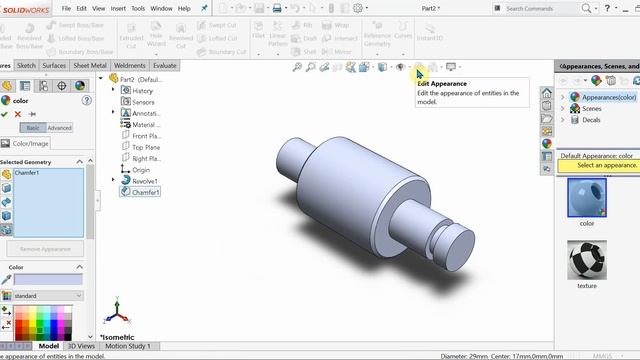640x360 pixels.
Task: Open Appearances color ball task pane tab
Action: [547, 144]
